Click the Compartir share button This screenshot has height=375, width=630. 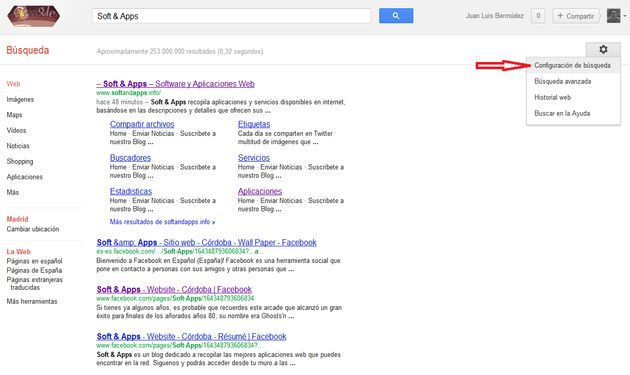pos(576,16)
